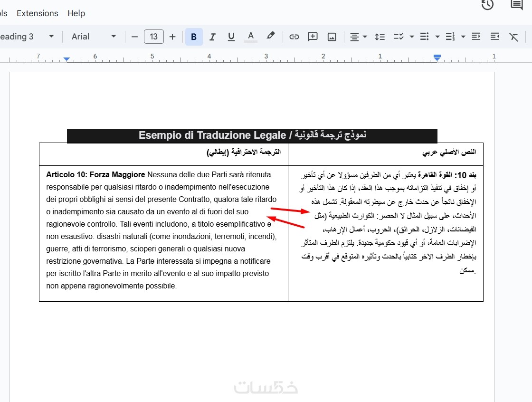Toggle bold formatting with the B button
This screenshot has width=532, height=402.
(194, 37)
